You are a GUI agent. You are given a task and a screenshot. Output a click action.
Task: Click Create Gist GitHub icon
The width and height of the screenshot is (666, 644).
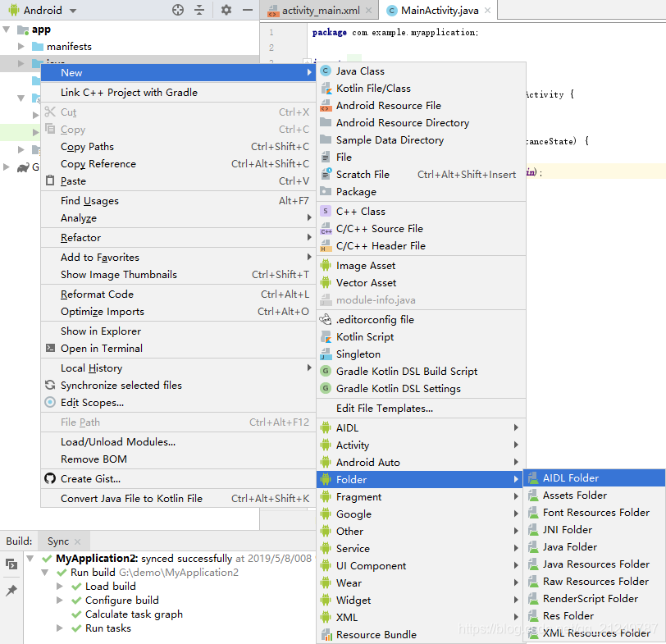(x=50, y=479)
